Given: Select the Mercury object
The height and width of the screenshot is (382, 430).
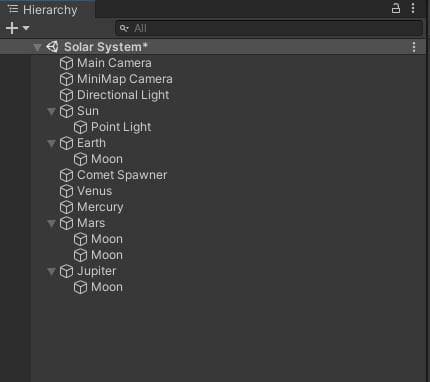Looking at the screenshot, I should [100, 207].
